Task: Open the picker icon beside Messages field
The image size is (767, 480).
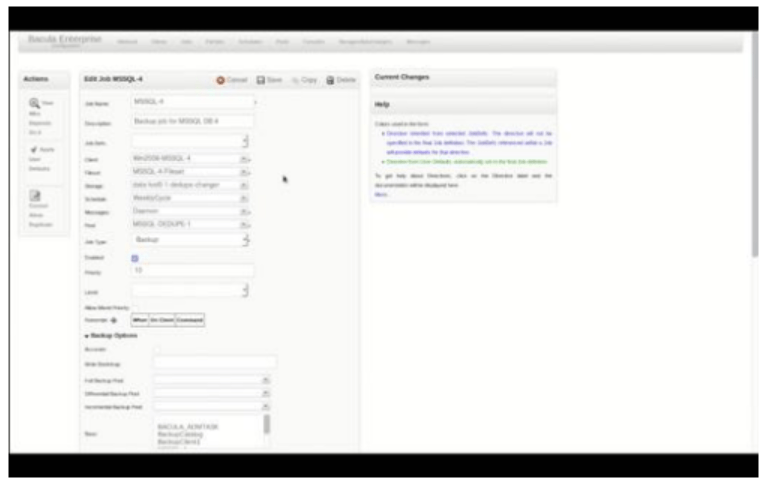Action: click(x=244, y=212)
